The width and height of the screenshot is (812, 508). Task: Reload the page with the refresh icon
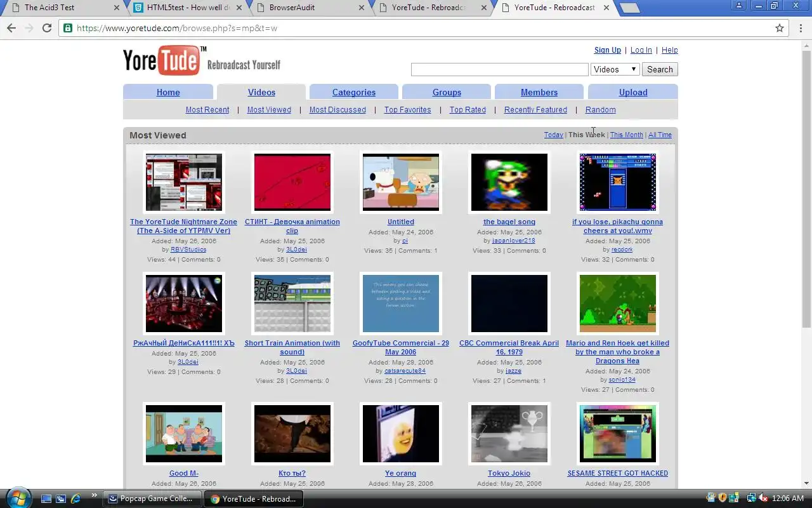click(x=47, y=28)
